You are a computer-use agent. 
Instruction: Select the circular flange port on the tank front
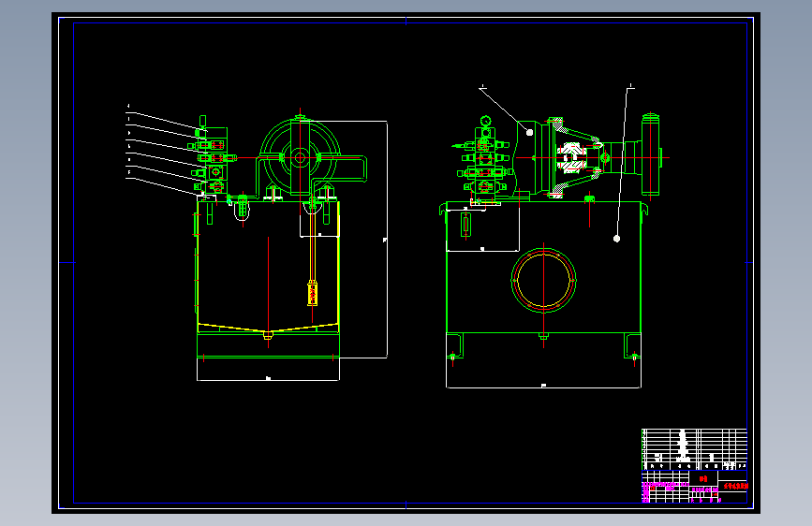coord(544,280)
